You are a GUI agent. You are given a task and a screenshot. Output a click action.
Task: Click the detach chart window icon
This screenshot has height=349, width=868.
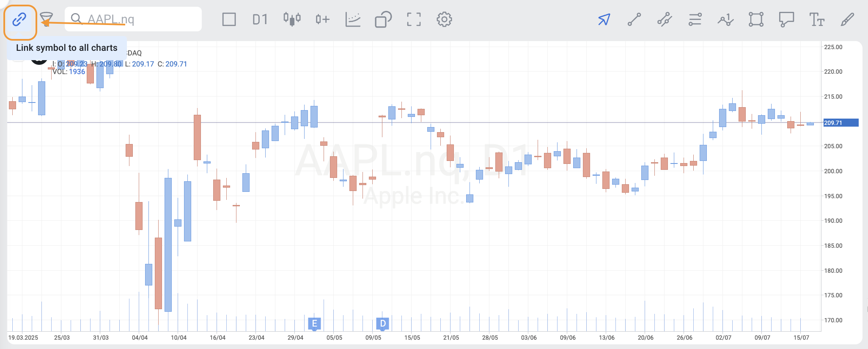click(x=383, y=19)
